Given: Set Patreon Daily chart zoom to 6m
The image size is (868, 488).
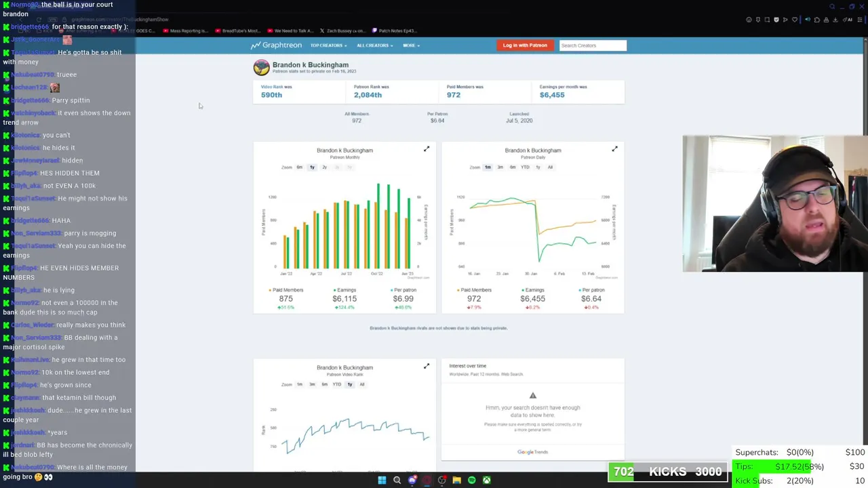Looking at the screenshot, I should [x=512, y=167].
